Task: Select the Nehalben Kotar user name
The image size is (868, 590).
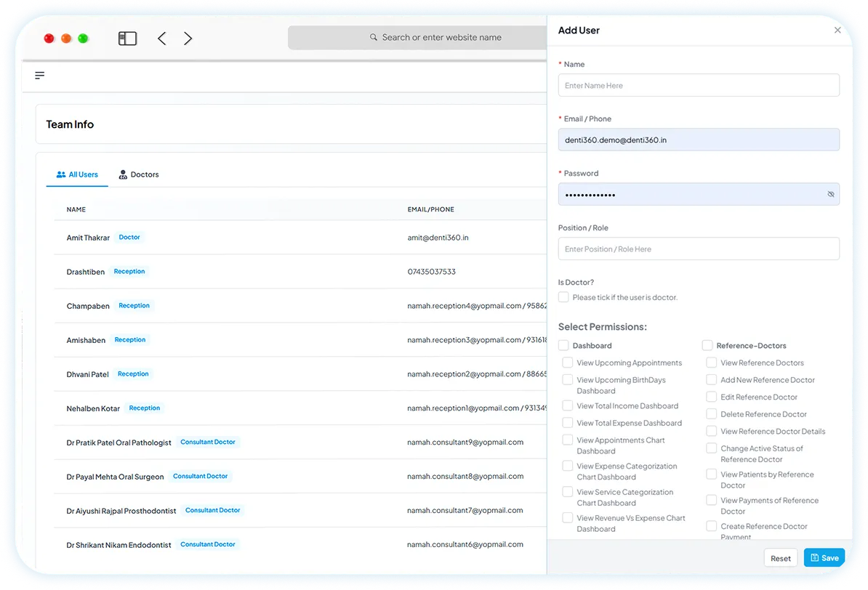Action: (93, 408)
